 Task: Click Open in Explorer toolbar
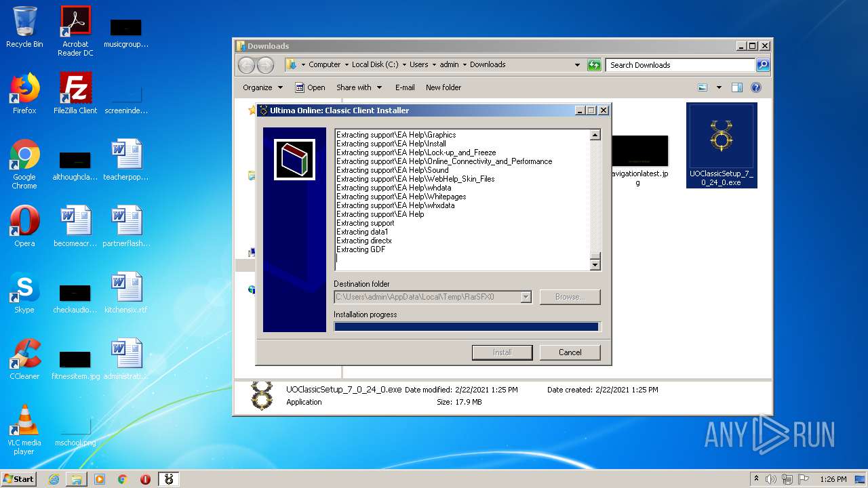(x=310, y=87)
